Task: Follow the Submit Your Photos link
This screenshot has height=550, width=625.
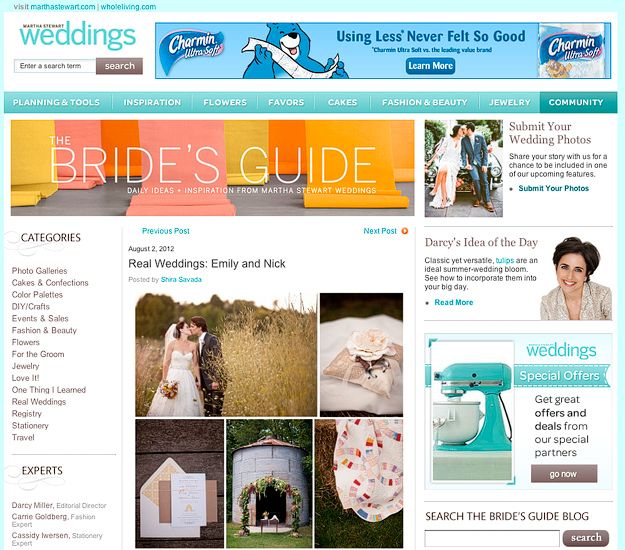Action: (x=553, y=188)
